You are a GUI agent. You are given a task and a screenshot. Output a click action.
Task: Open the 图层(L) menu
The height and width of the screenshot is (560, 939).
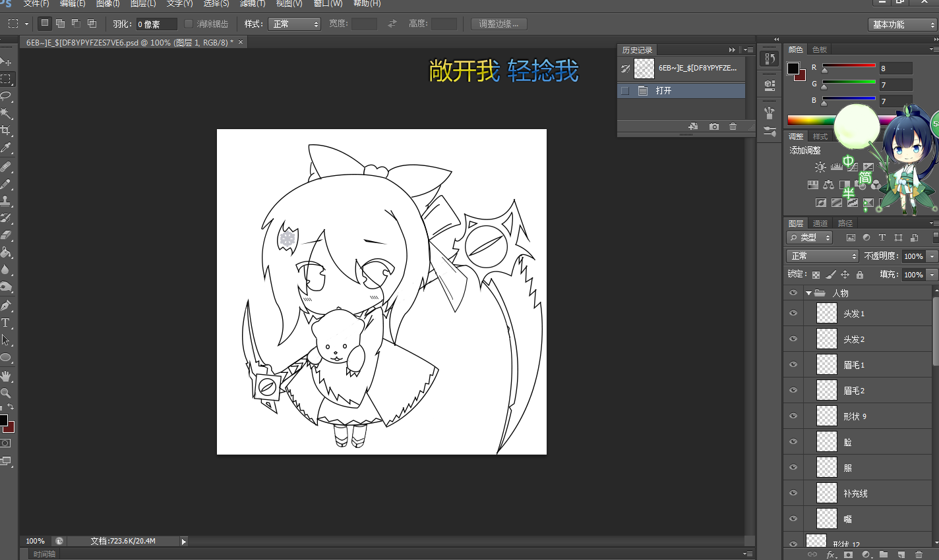click(143, 3)
